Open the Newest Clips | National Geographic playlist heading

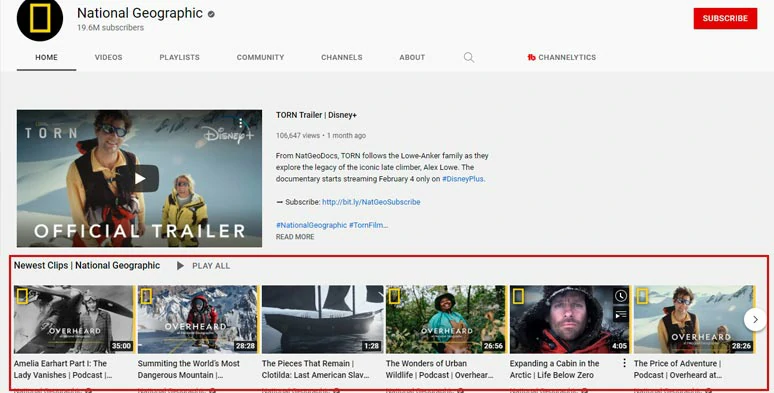[87, 266]
